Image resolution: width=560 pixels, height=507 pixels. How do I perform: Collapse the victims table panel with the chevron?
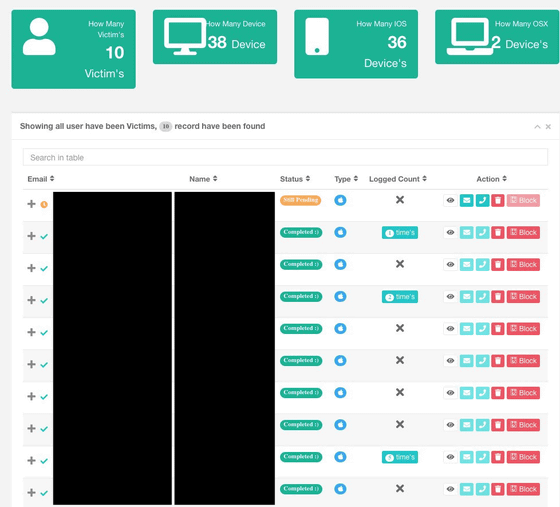pyautogui.click(x=537, y=127)
